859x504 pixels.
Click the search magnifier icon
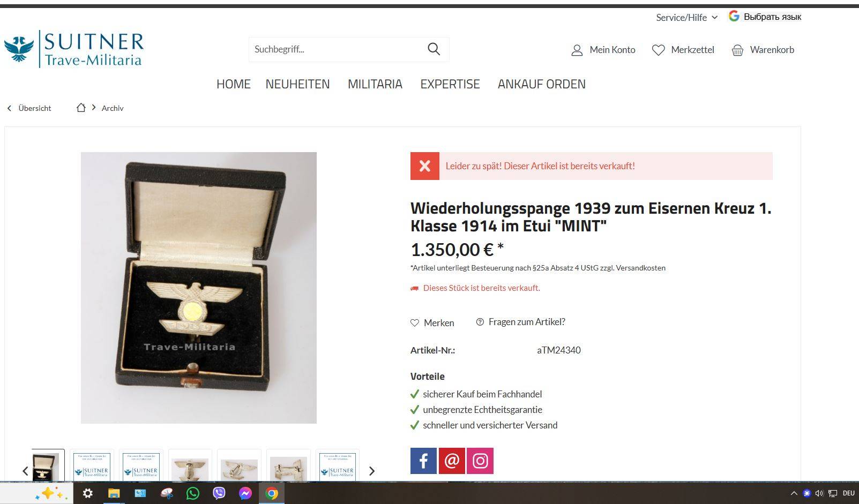pyautogui.click(x=434, y=49)
